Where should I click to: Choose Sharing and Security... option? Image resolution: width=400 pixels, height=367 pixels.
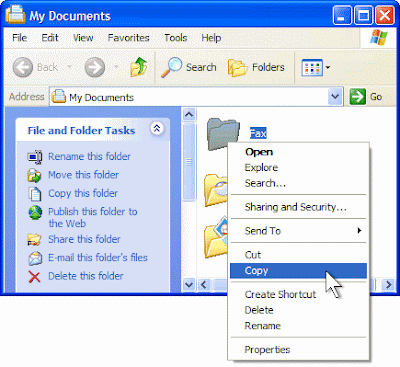[299, 207]
